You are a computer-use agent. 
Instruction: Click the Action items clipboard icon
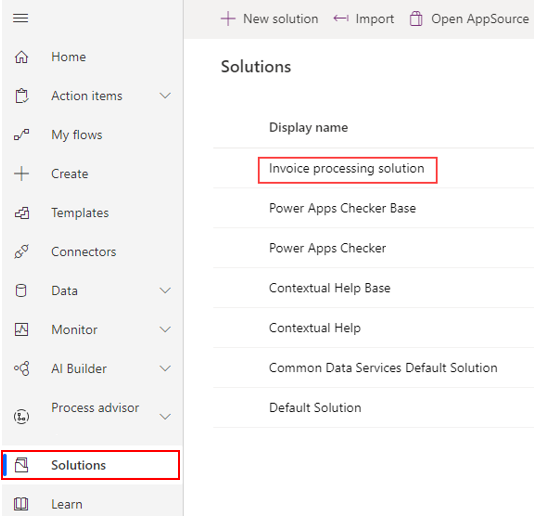[21, 96]
